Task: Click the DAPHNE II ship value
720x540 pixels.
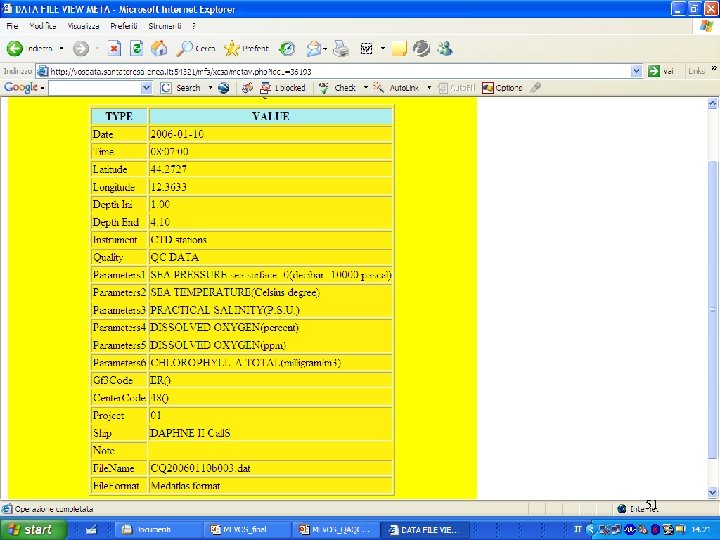Action: tap(190, 433)
